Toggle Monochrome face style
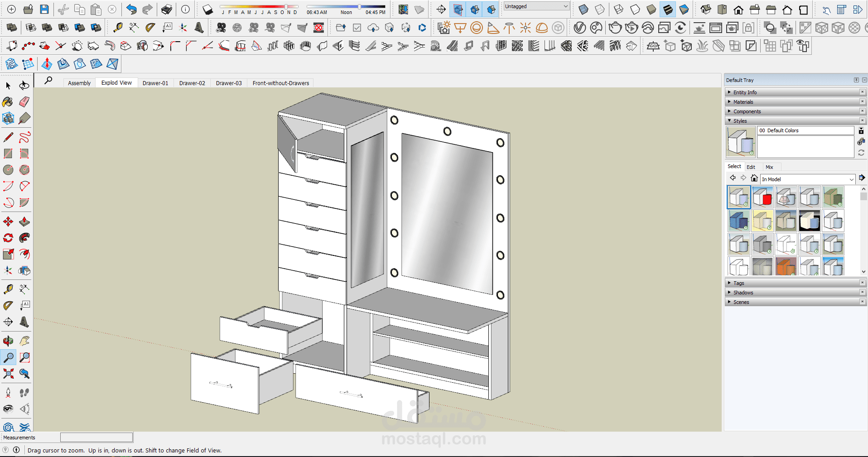This screenshot has height=457, width=868. click(x=684, y=9)
